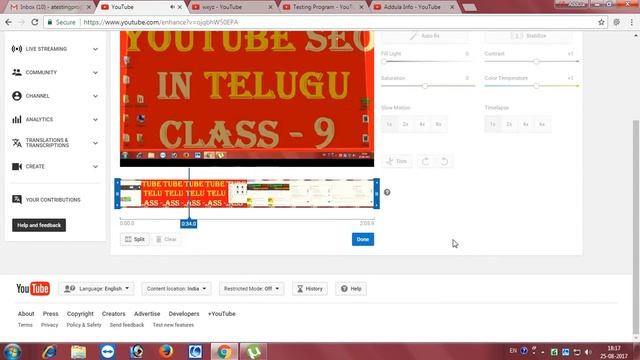The image size is (640, 360).
Task: Select Timelapse 1x speed
Action: (x=493, y=124)
